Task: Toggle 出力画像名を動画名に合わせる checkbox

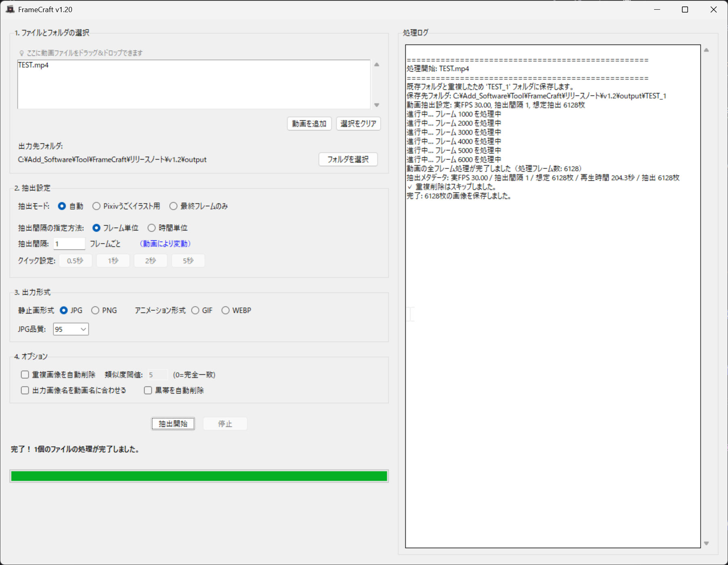Action: (25, 390)
